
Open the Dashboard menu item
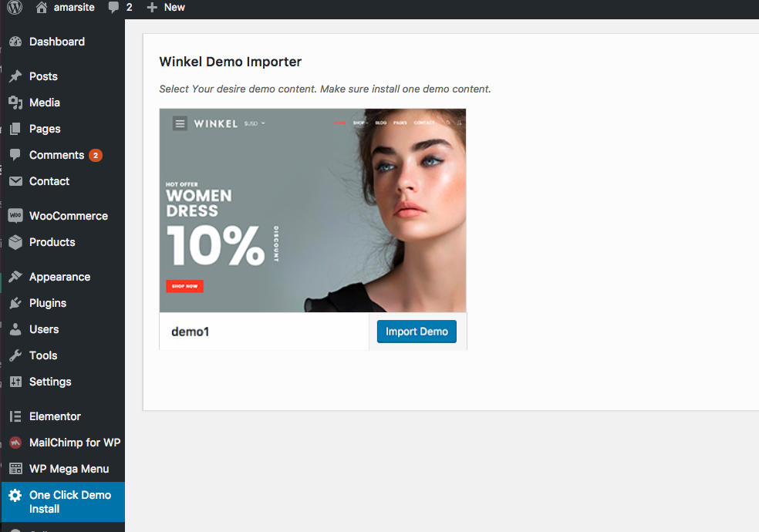click(57, 42)
